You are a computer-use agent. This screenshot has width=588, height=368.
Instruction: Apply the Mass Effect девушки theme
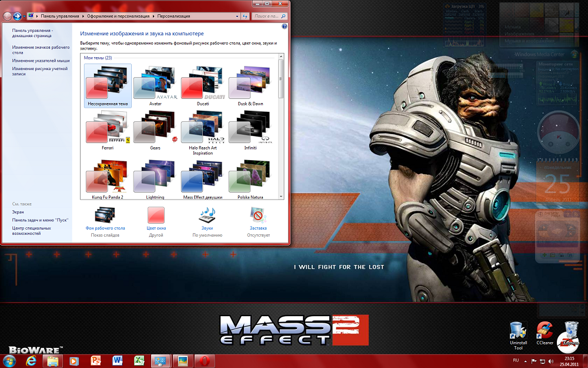(x=203, y=179)
